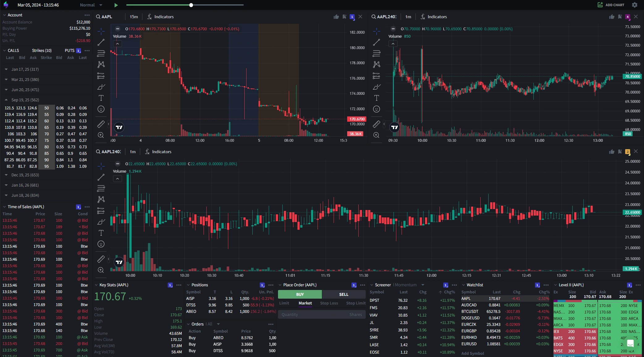This screenshot has height=357, width=644.
Task: Select zoom-in tool in top-right chart
Action: coord(377,135)
